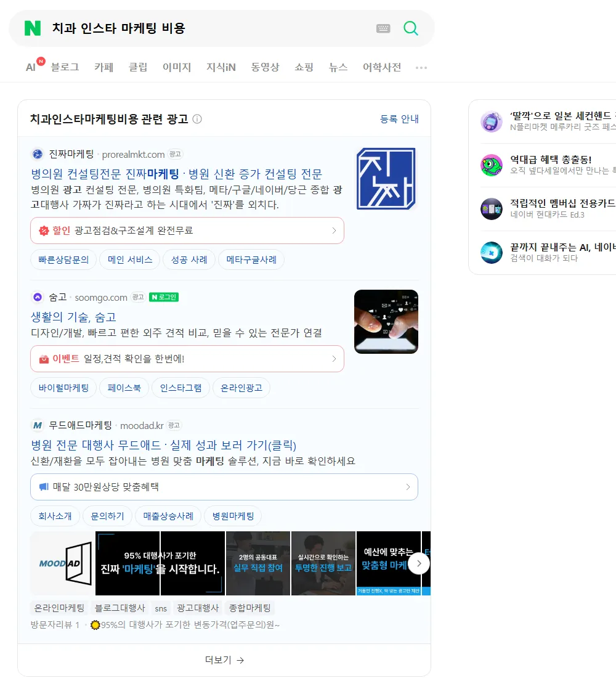
Task: Open the 숨고 fingers-on-screen thumbnail
Action: 386,322
